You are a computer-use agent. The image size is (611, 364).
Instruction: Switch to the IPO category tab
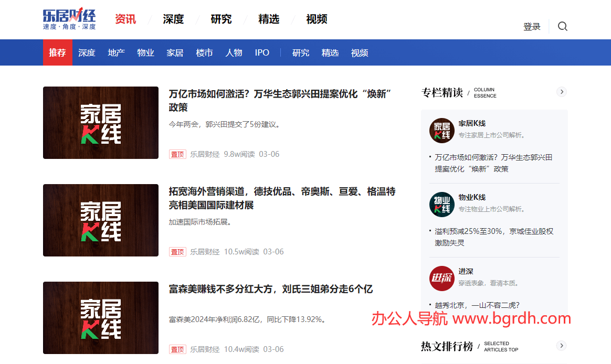pyautogui.click(x=262, y=52)
